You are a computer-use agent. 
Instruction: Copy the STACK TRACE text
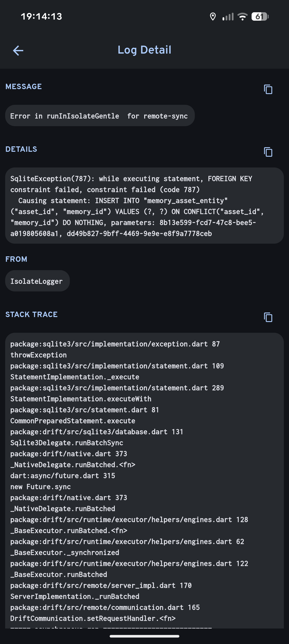(x=268, y=317)
